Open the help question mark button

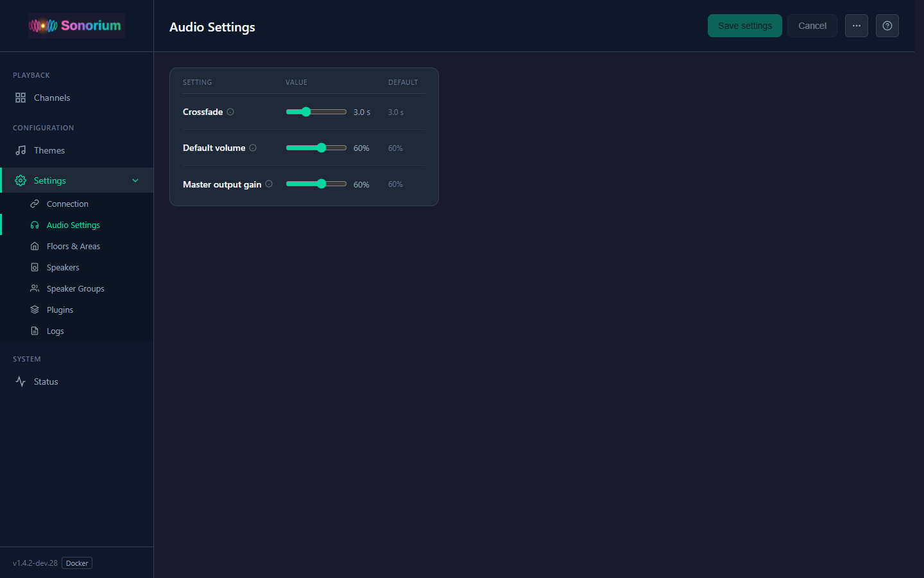pos(887,26)
